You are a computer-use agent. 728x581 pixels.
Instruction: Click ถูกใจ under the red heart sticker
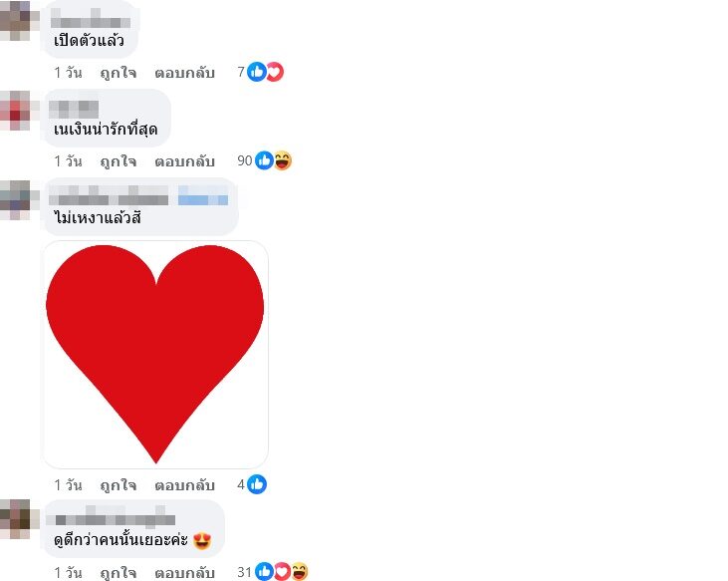coord(119,485)
